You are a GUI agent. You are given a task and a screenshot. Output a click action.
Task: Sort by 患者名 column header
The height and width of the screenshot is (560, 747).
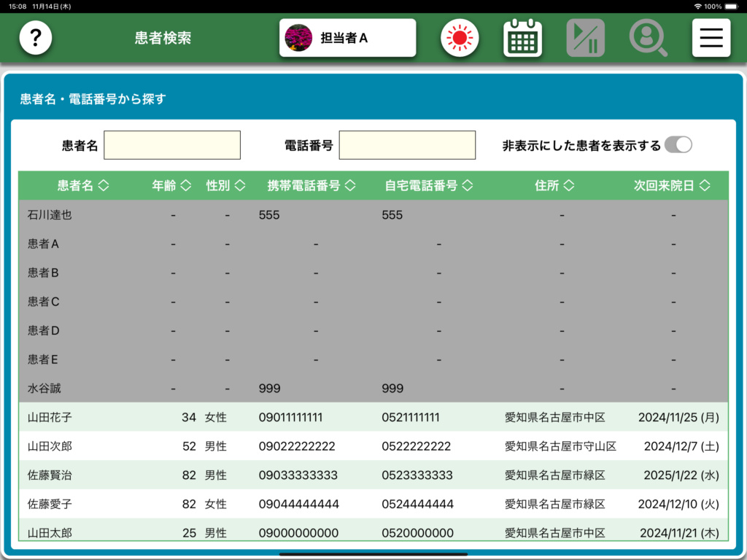pos(82,186)
